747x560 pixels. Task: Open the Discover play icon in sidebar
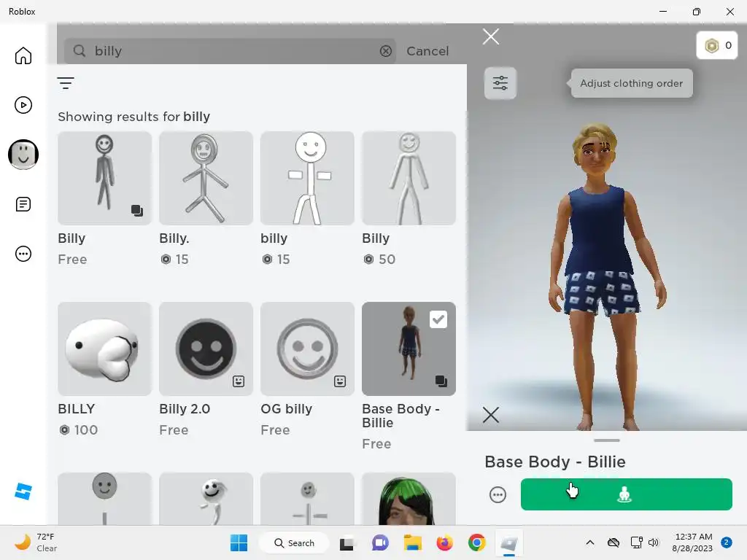click(x=23, y=105)
